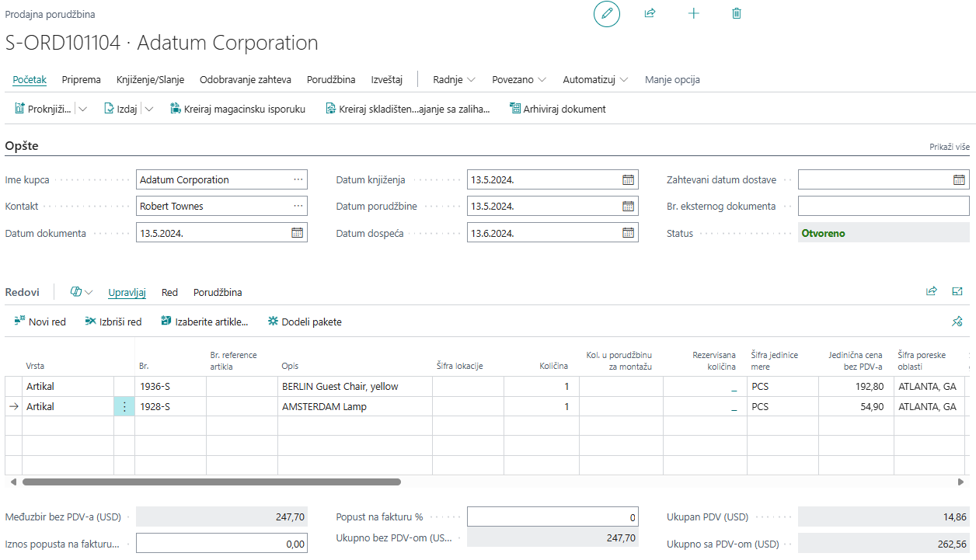This screenshot has height=560, width=976.
Task: Switch to the Priprema tab
Action: 82,80
